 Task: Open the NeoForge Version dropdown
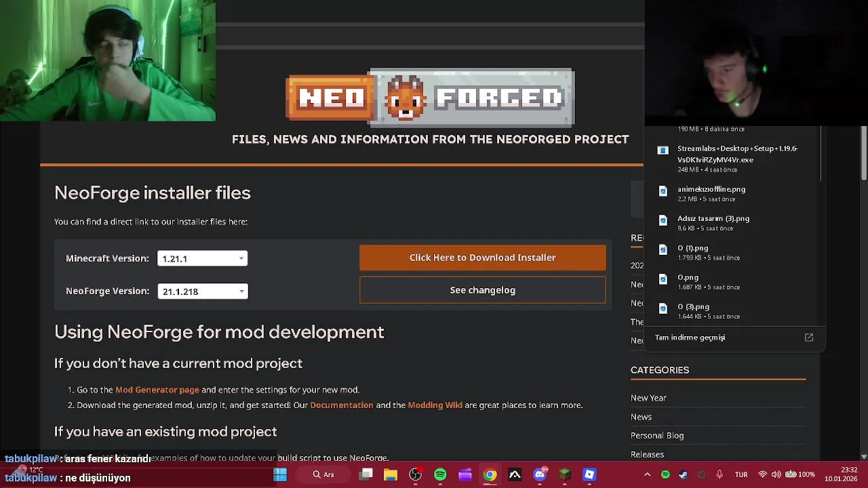(x=202, y=291)
